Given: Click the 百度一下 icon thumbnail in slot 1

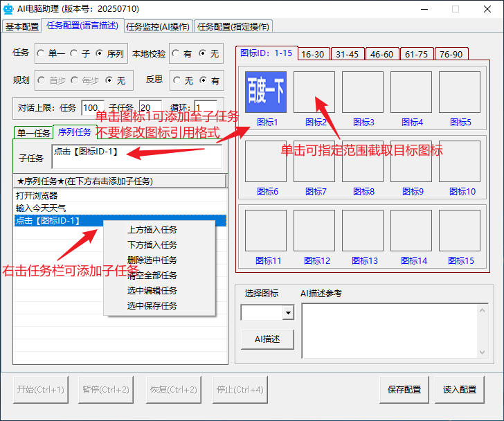Looking at the screenshot, I should (x=266, y=92).
